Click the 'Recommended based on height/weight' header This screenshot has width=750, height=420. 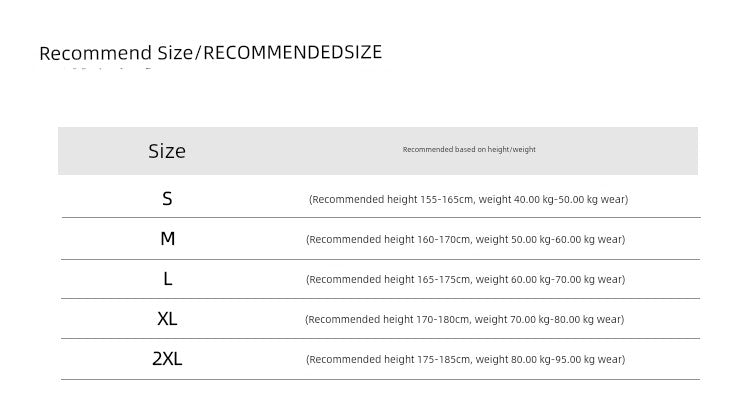469,149
